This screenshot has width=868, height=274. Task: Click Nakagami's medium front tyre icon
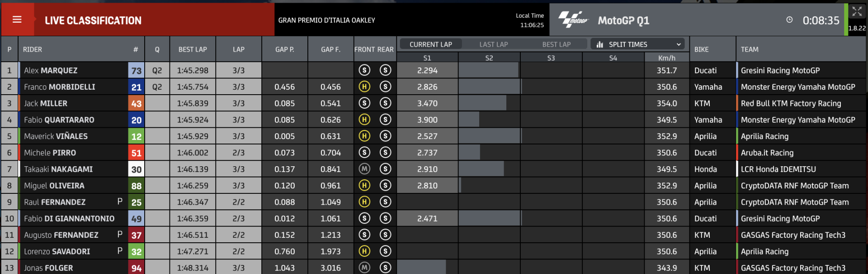click(x=364, y=169)
